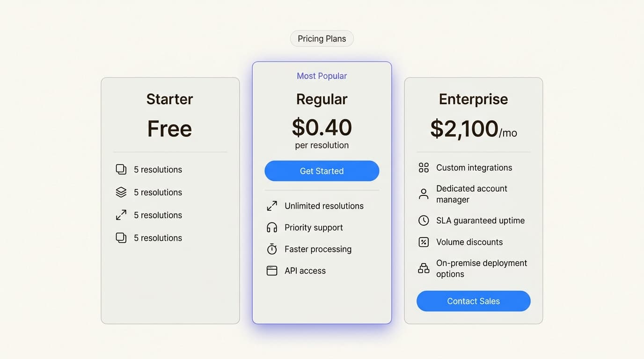Screen dimensions: 644x359
Task: Click the clock icon for SLA guaranteed uptime
Action: point(424,220)
